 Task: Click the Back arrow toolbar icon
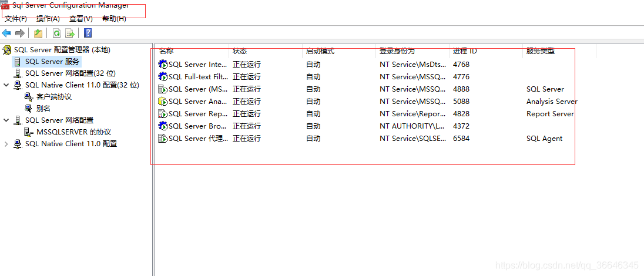(6, 33)
